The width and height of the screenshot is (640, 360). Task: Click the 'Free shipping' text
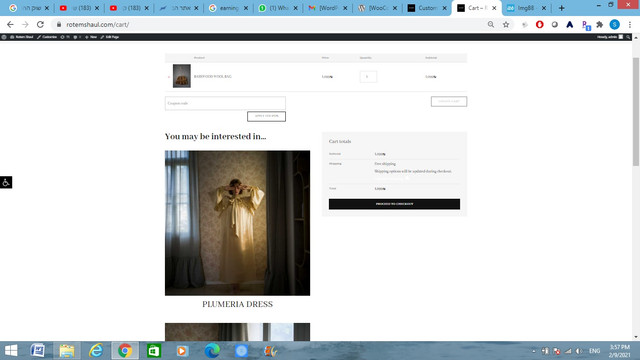click(385, 164)
